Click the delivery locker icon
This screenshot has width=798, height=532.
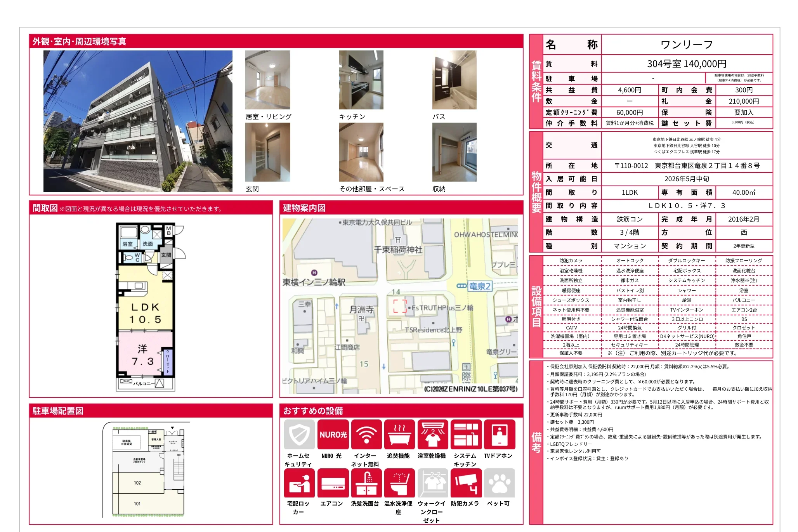pyautogui.click(x=299, y=483)
